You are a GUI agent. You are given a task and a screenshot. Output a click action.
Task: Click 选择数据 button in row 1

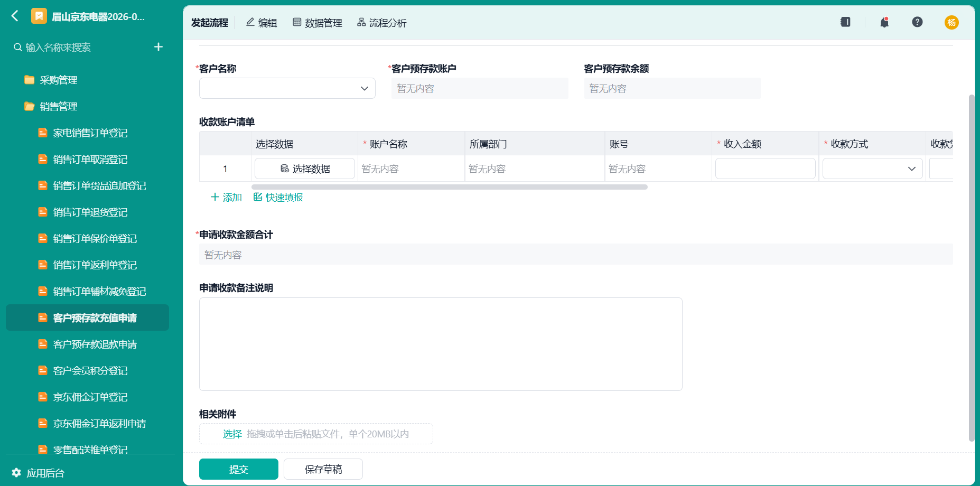[x=305, y=169]
